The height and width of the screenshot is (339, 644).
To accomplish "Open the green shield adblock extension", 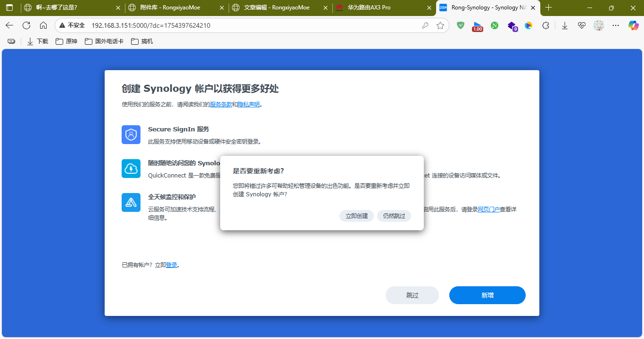I will click(461, 25).
